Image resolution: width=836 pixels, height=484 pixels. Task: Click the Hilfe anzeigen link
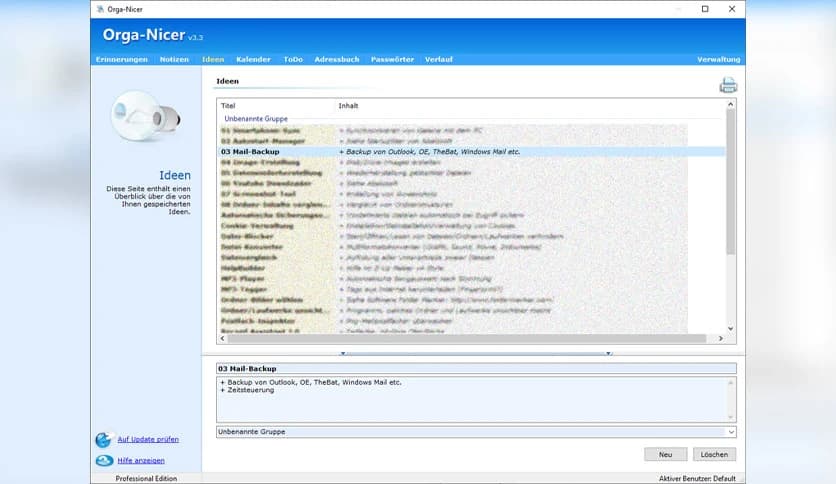(141, 460)
